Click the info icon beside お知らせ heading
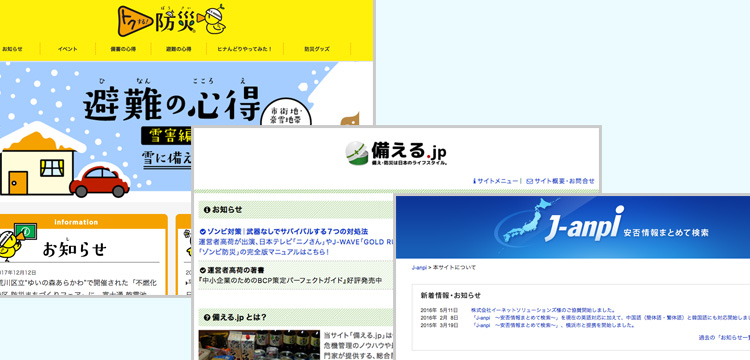The width and height of the screenshot is (750, 360). pyautogui.click(x=207, y=209)
